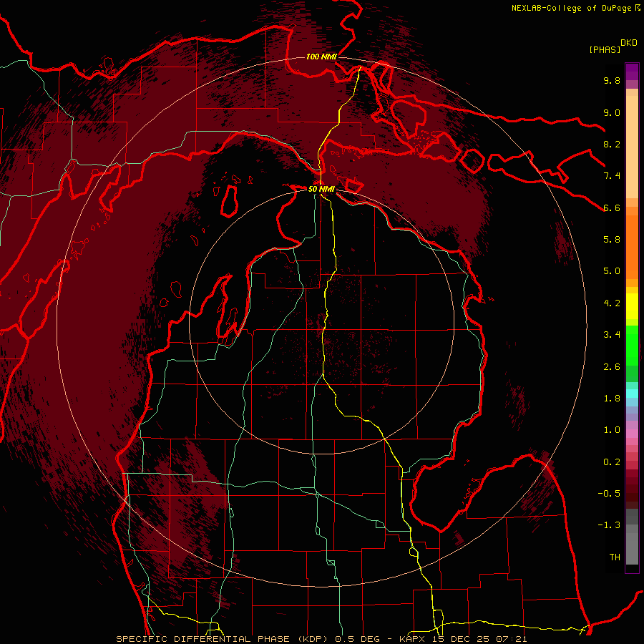Click the 7.4 scale value

[612, 176]
